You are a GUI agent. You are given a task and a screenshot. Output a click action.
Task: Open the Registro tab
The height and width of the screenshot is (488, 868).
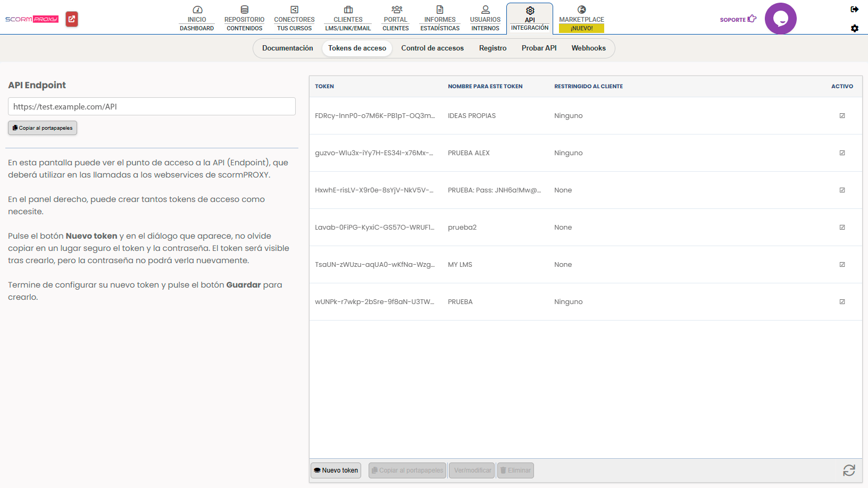click(493, 48)
